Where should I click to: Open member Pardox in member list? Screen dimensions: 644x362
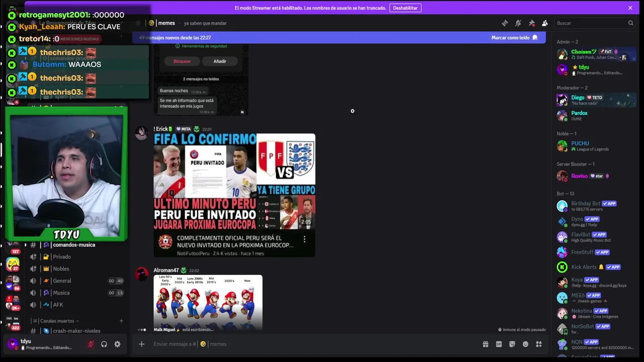point(597,116)
